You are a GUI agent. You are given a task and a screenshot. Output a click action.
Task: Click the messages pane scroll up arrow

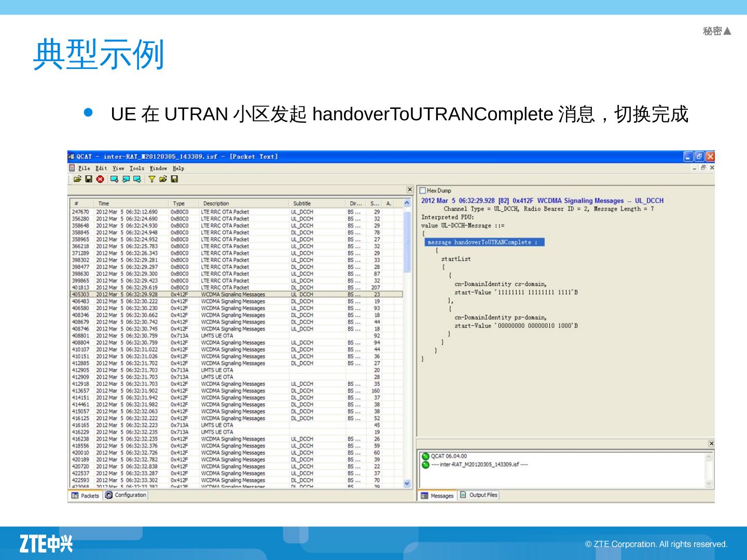[709, 457]
